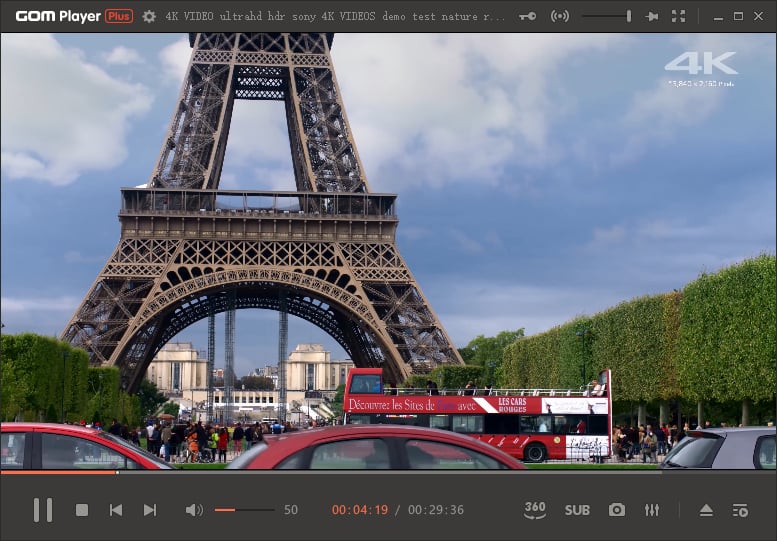777x541 pixels.
Task: Open the equalizer control panel
Action: coord(652,510)
